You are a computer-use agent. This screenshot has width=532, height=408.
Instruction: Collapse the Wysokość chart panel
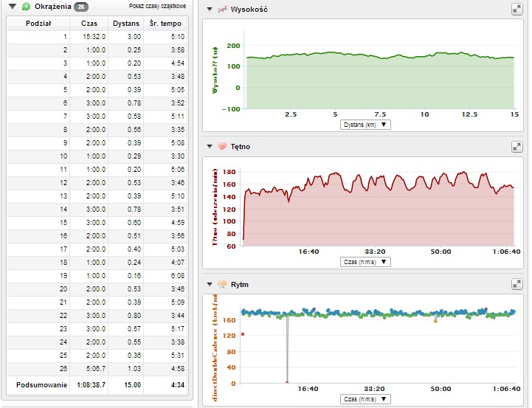pos(210,9)
